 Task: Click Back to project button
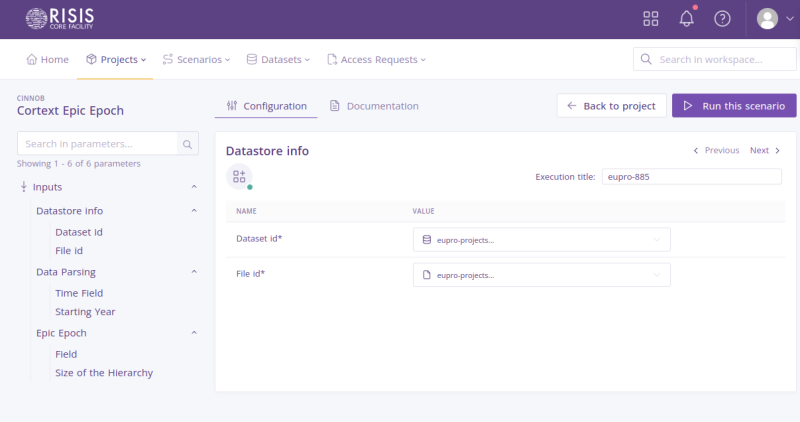click(x=611, y=105)
